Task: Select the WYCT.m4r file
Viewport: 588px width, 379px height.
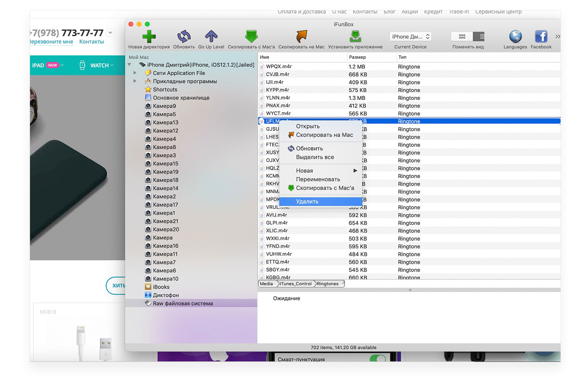Action: (409, 113)
